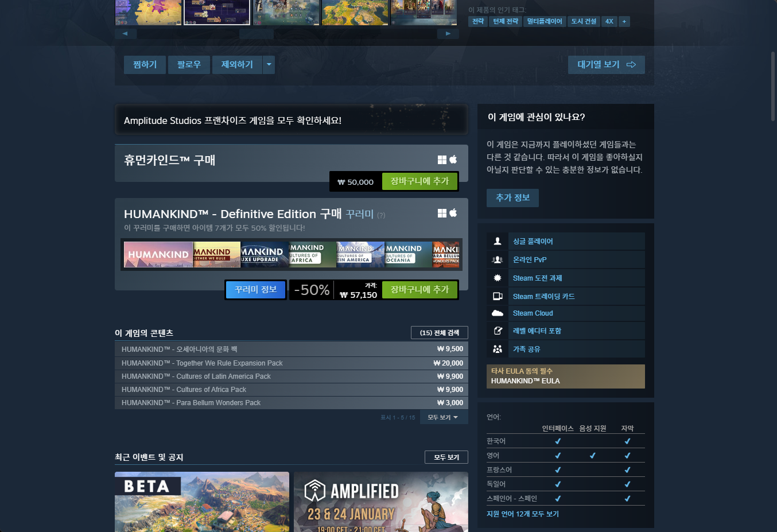Open Together We Rule Expansion Pack row

point(292,363)
